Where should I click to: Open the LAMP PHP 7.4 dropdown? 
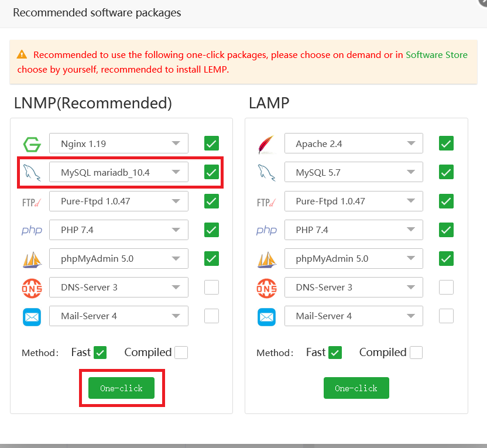point(354,230)
